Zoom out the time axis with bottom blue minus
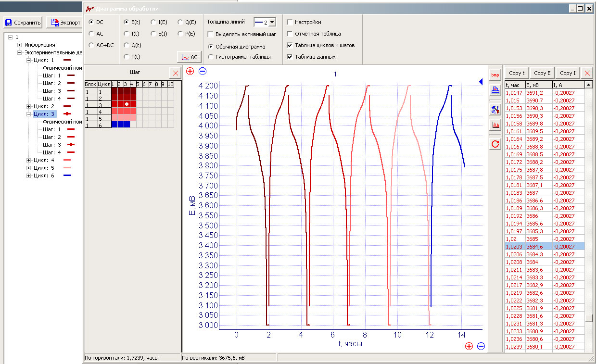597x364 pixels. click(481, 346)
